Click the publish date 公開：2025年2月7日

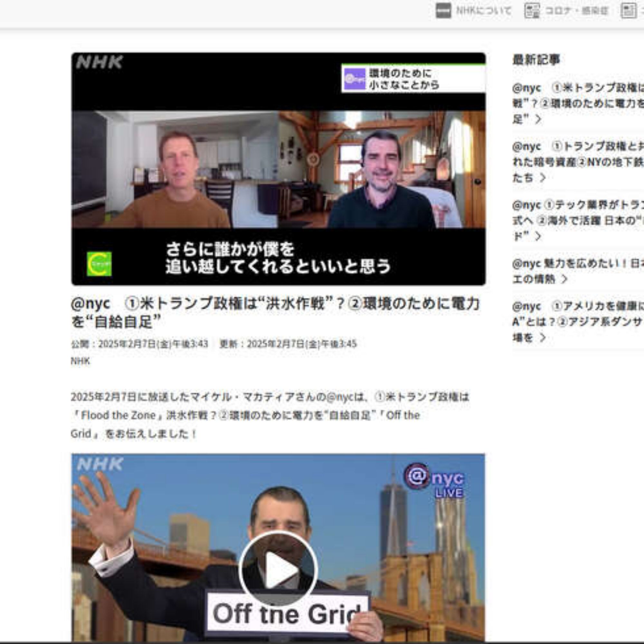[139, 344]
